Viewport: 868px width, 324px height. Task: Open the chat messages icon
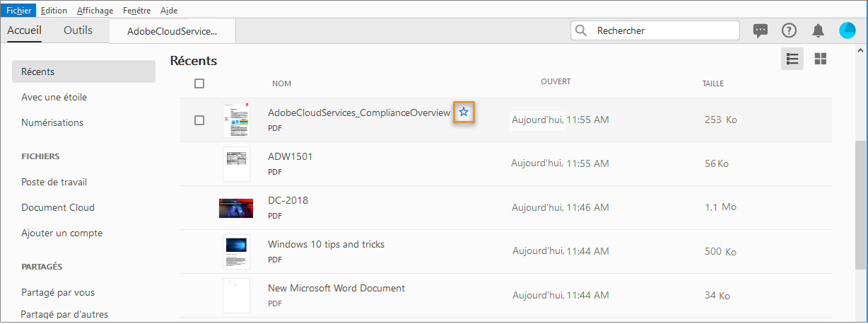tap(761, 30)
